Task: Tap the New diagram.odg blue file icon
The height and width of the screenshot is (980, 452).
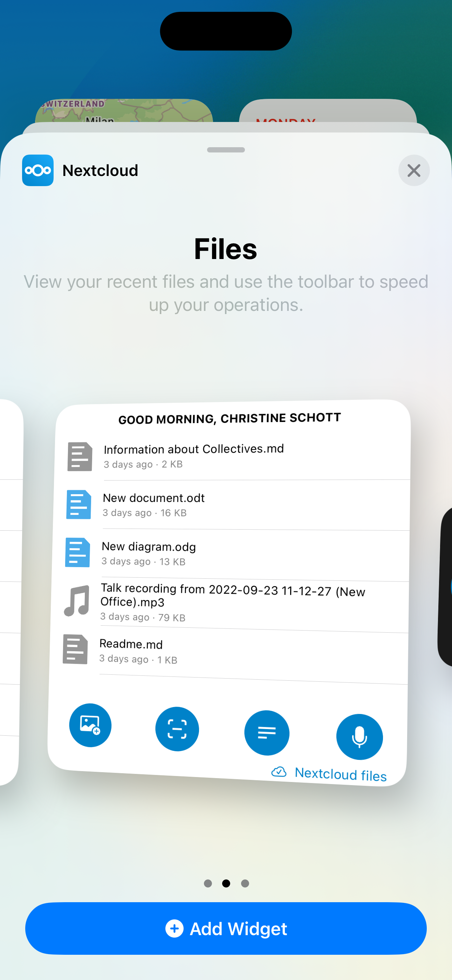Action: coord(78,552)
